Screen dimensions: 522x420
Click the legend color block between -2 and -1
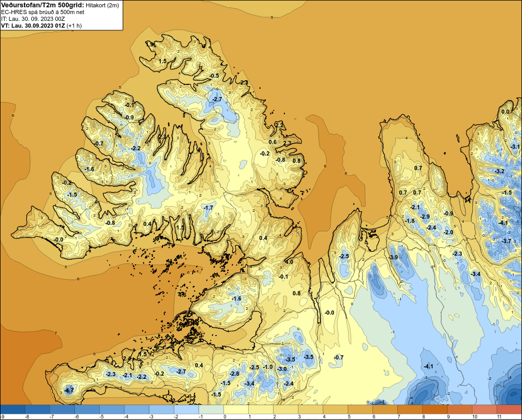[186, 410]
